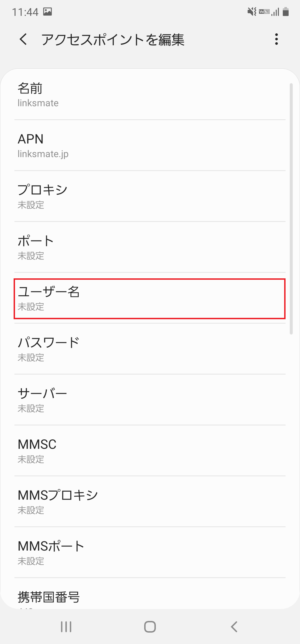The image size is (300, 644).
Task: Tap the screenshot notification icon in status bar
Action: click(x=47, y=12)
